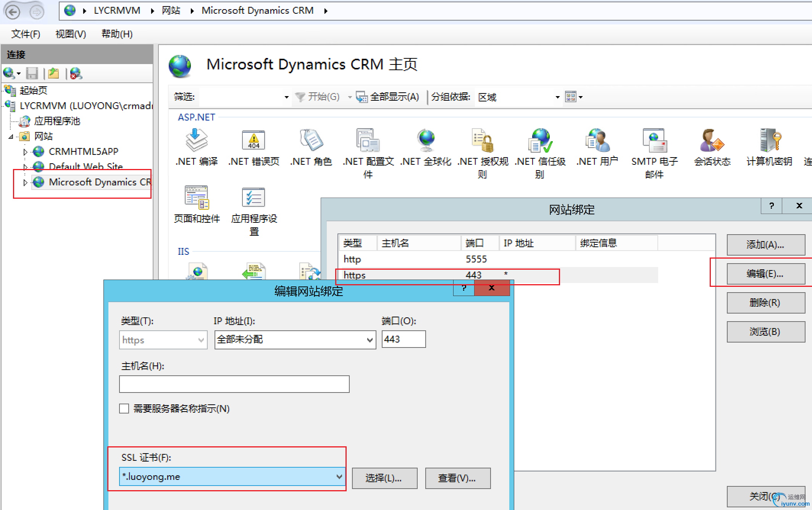The height and width of the screenshot is (510, 812).
Task: Click the 查看(V)... certificate button
Action: (457, 478)
